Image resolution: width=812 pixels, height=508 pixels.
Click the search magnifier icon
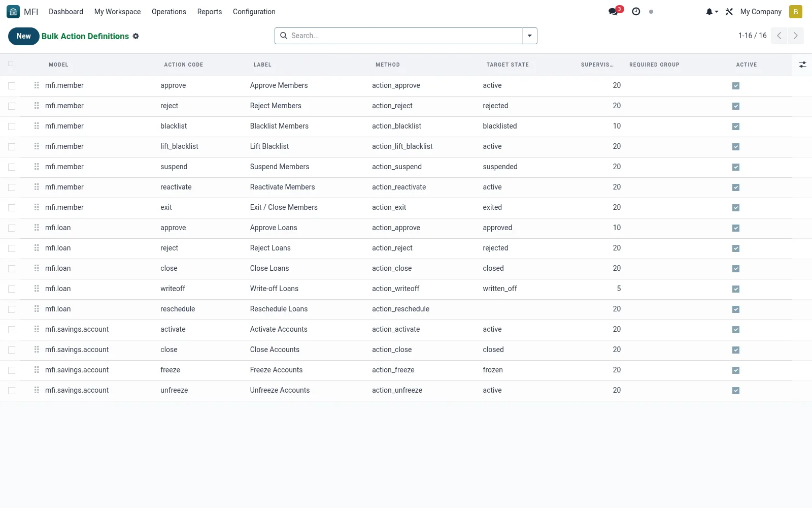[284, 36]
